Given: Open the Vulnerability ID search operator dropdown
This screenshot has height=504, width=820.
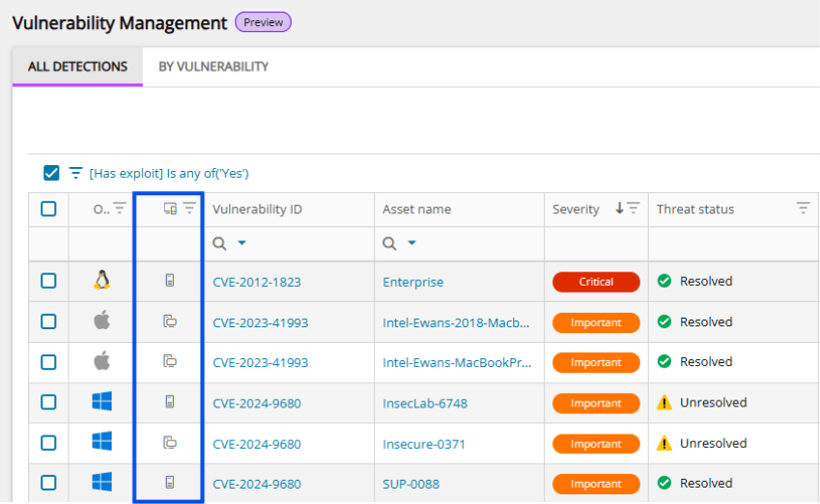Looking at the screenshot, I should click(242, 244).
